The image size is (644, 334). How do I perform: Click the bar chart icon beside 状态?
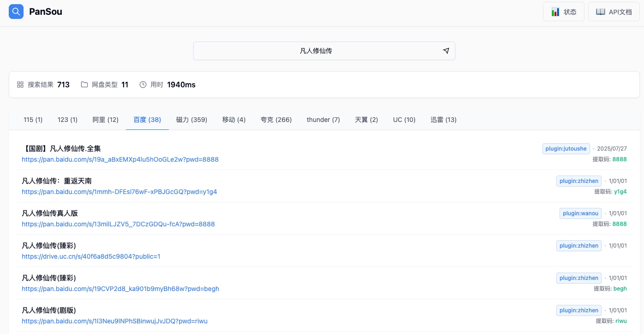[x=555, y=12]
